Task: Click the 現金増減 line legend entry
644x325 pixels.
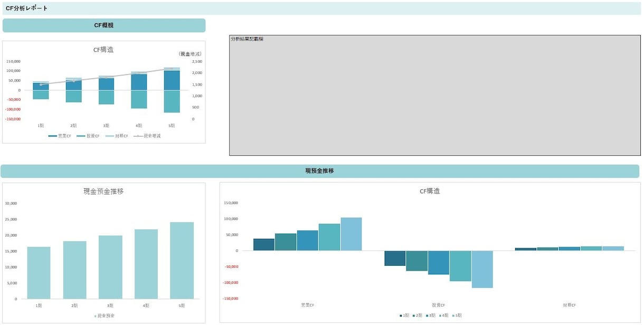Action: (x=147, y=136)
